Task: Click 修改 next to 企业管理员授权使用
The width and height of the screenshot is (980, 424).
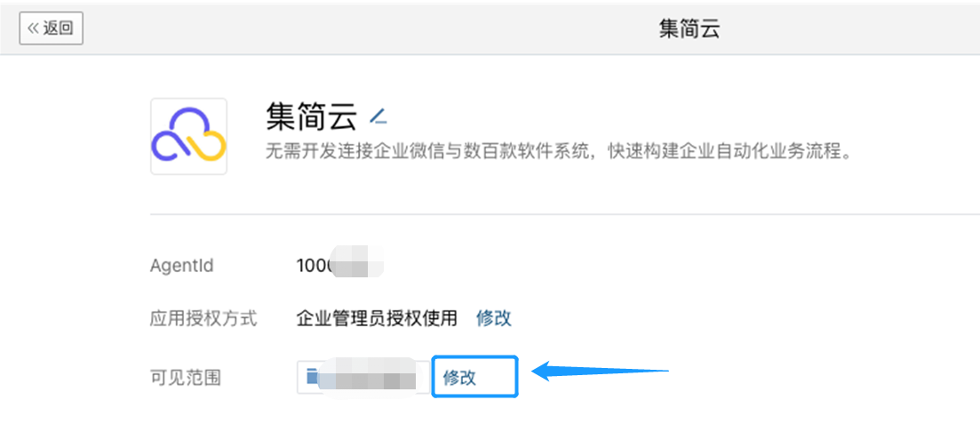Action: (494, 318)
